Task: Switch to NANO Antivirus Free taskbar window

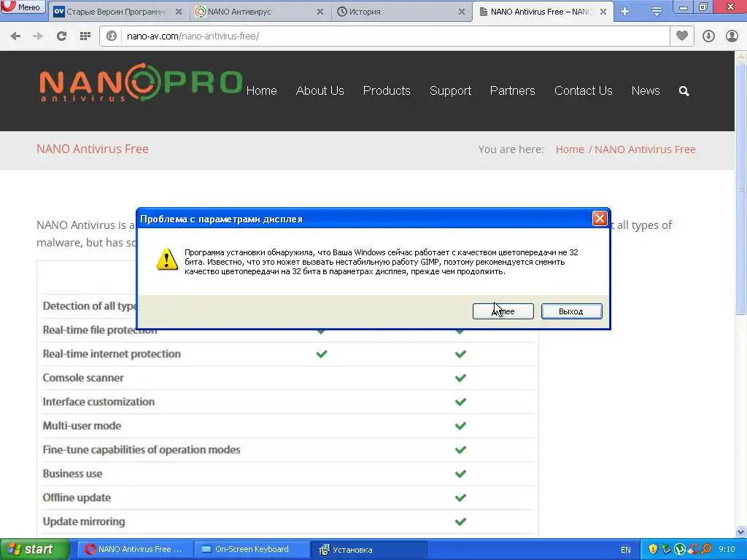Action: point(135,550)
